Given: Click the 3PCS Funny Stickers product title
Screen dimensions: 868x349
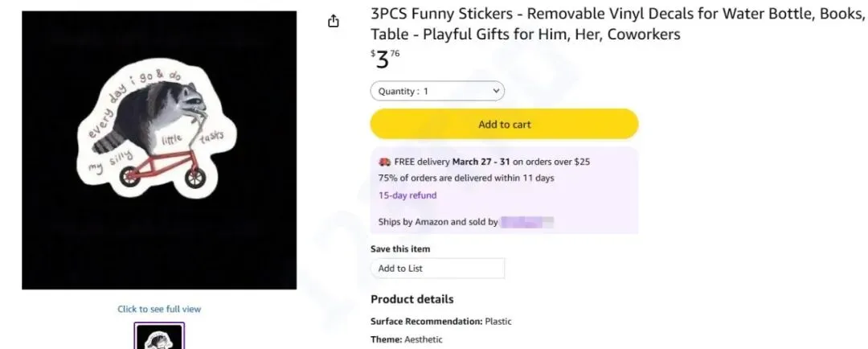Looking at the screenshot, I should click(x=611, y=24).
